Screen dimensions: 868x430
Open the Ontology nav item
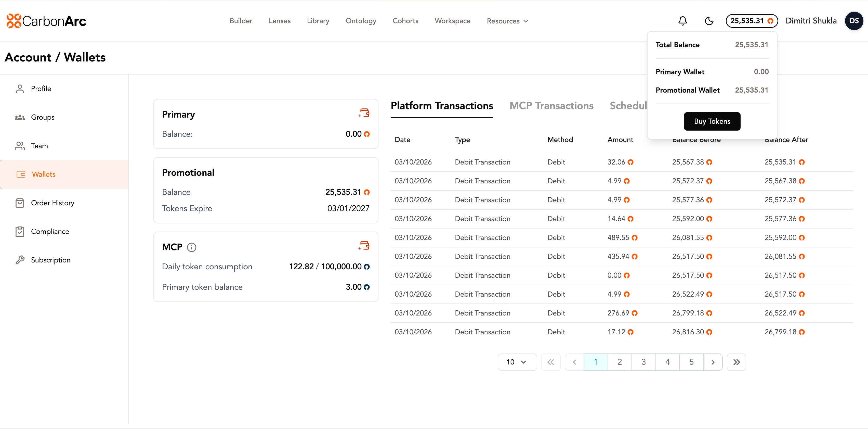coord(361,21)
